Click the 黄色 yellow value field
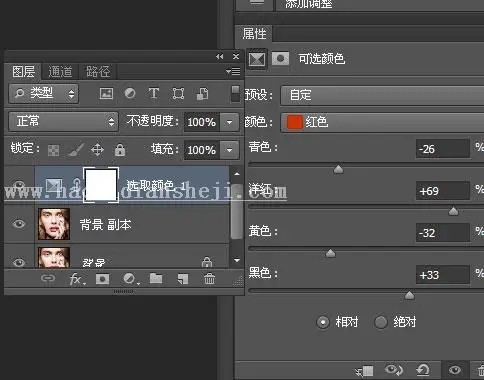 [x=443, y=233]
